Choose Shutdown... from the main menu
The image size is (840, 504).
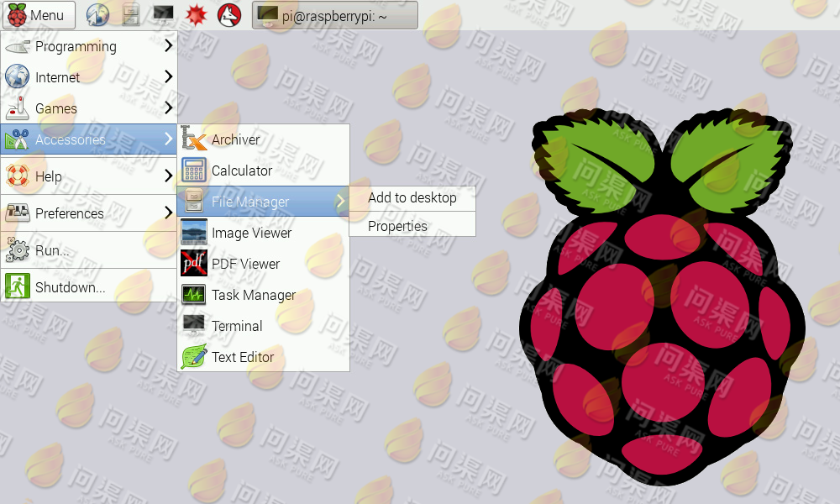(89, 286)
